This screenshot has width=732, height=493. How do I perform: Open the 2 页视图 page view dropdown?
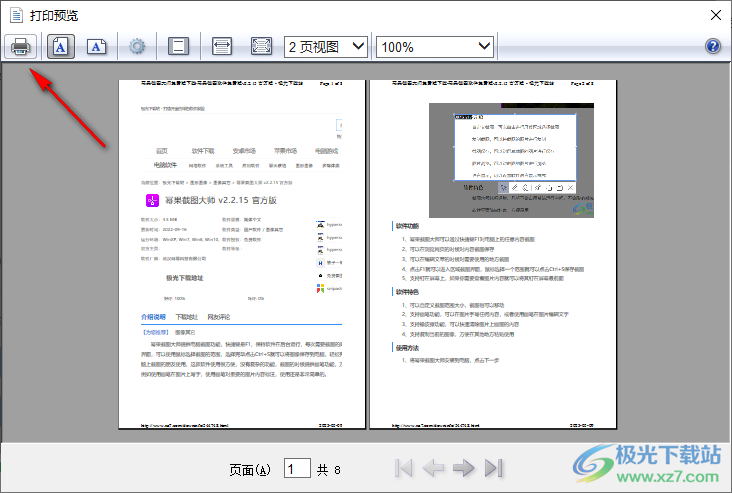pyautogui.click(x=326, y=47)
